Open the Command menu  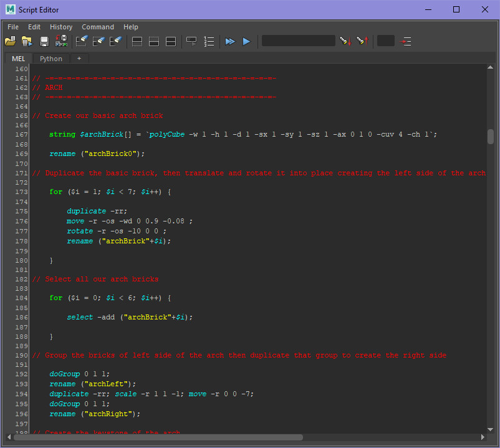(x=98, y=27)
